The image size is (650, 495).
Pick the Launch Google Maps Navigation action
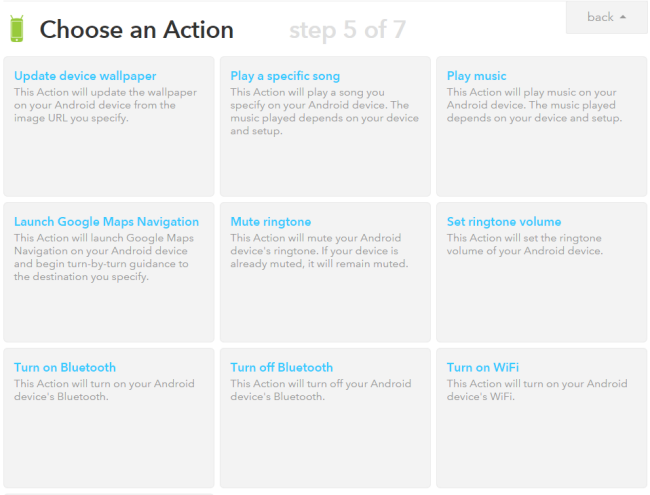[106, 222]
